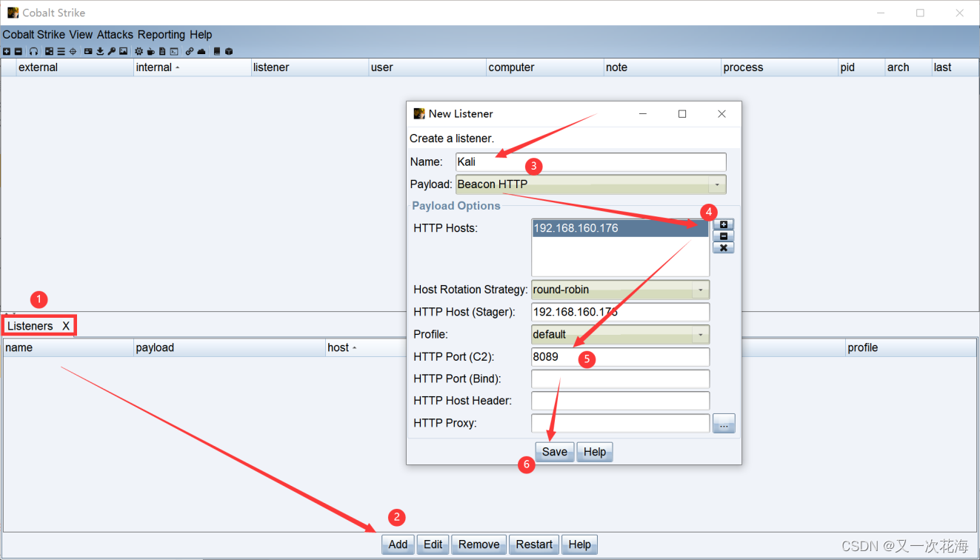Switch to Pivot Graph view icon
The image size is (980, 560).
[50, 52]
